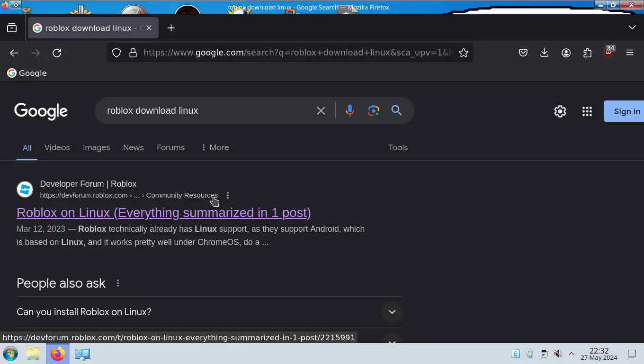Open the notifier tray icon beside the clipboard
The height and width of the screenshot is (364, 644).
tap(530, 354)
